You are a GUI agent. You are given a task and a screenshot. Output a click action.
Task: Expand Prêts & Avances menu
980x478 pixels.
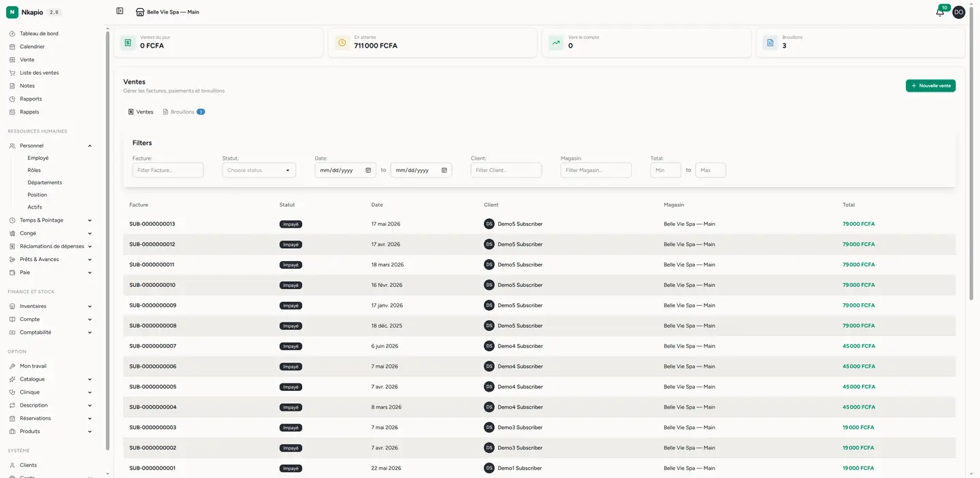51,259
